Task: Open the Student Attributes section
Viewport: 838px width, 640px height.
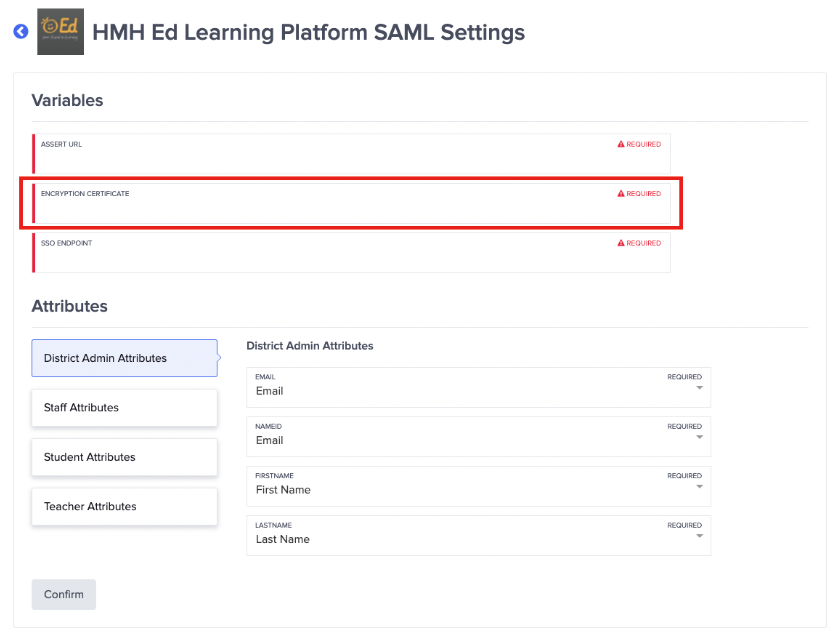Action: pos(124,457)
